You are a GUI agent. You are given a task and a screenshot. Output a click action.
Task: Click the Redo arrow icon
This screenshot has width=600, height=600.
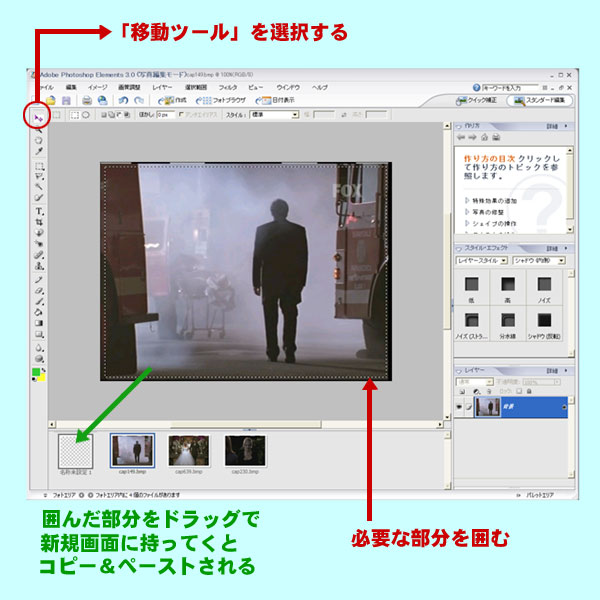point(139,100)
